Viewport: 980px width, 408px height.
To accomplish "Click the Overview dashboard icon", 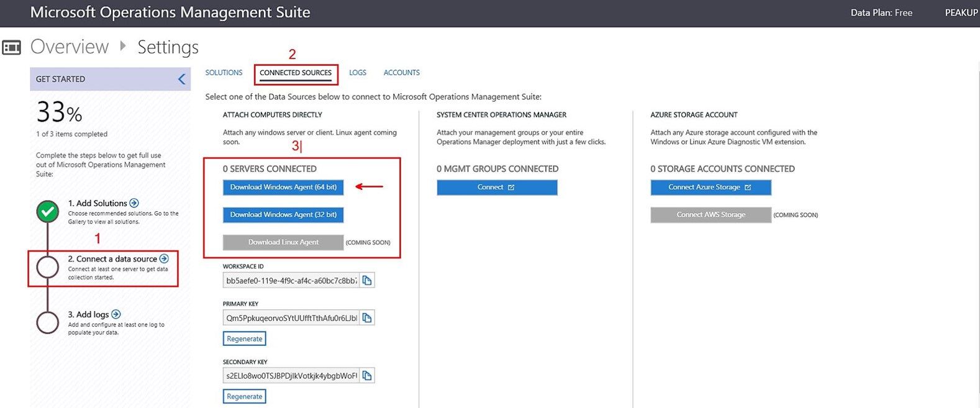I will coord(12,47).
